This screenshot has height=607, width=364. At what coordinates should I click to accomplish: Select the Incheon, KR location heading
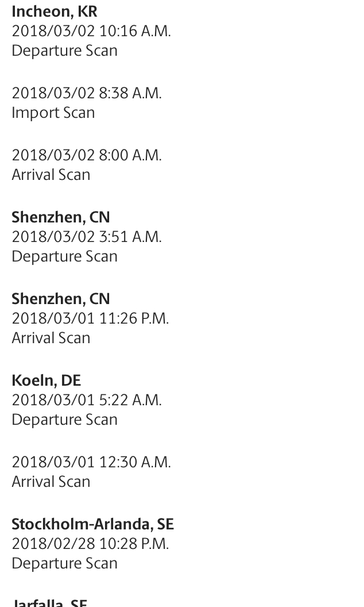(54, 11)
